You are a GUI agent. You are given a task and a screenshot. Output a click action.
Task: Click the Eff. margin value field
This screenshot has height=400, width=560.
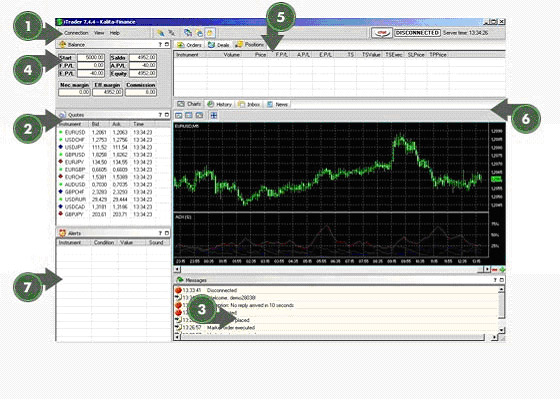pos(108,92)
